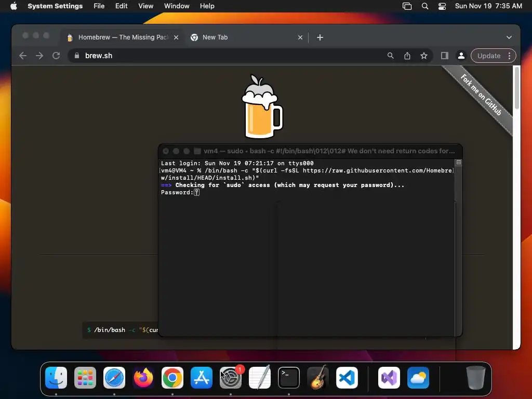Open the System Settings menu

click(x=55, y=6)
